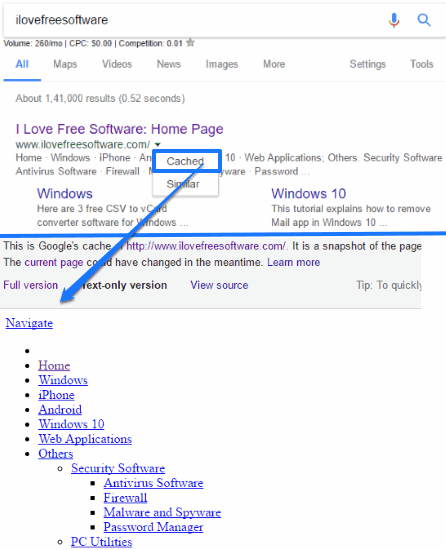This screenshot has width=446, height=550.
Task: Open Security Software sublist link
Action: pos(118,468)
